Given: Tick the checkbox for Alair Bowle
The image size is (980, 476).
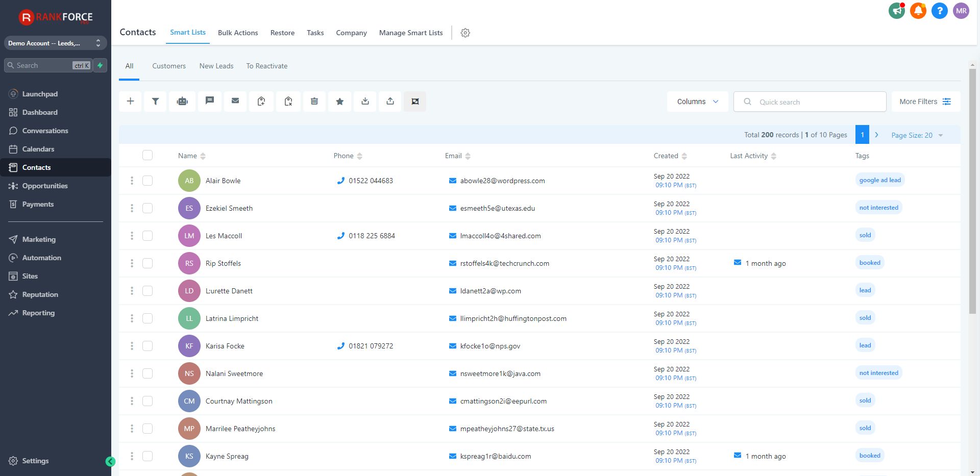Looking at the screenshot, I should tap(148, 181).
